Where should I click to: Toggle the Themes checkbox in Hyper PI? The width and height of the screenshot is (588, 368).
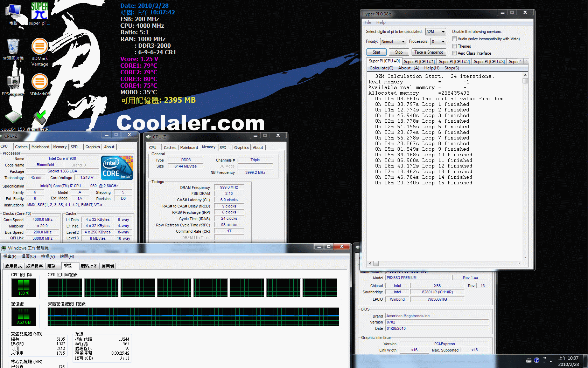(x=454, y=46)
